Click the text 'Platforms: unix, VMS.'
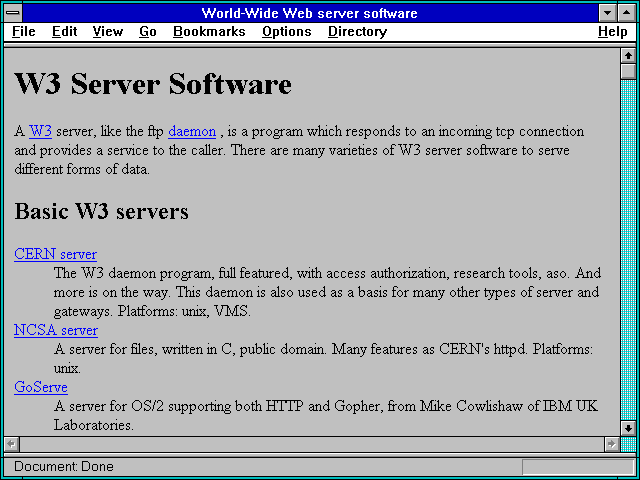This screenshot has height=480, width=640. (x=184, y=311)
